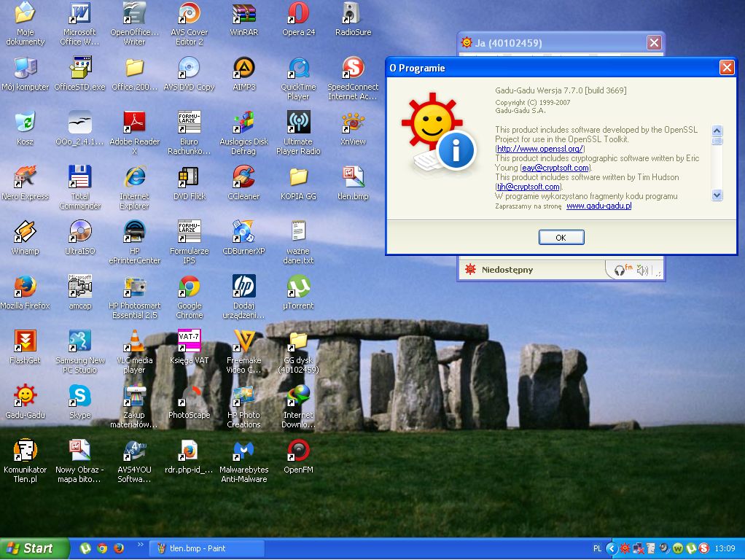Select the QuickTime Player desktop icon
Viewport: 745px width, 560px height.
click(x=298, y=79)
